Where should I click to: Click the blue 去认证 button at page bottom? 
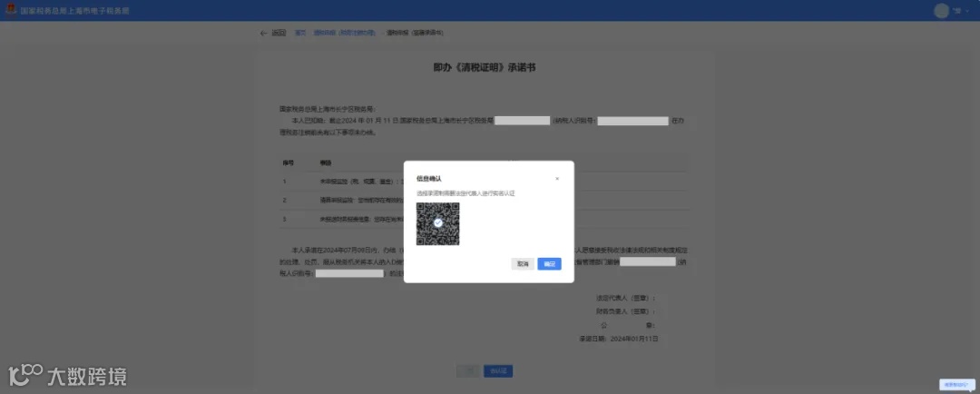coord(498,371)
